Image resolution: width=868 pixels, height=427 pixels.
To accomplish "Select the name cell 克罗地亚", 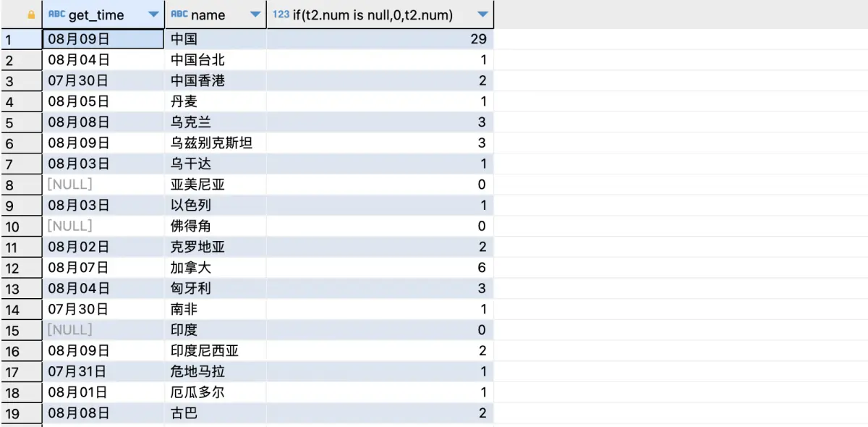I will 216,248.
